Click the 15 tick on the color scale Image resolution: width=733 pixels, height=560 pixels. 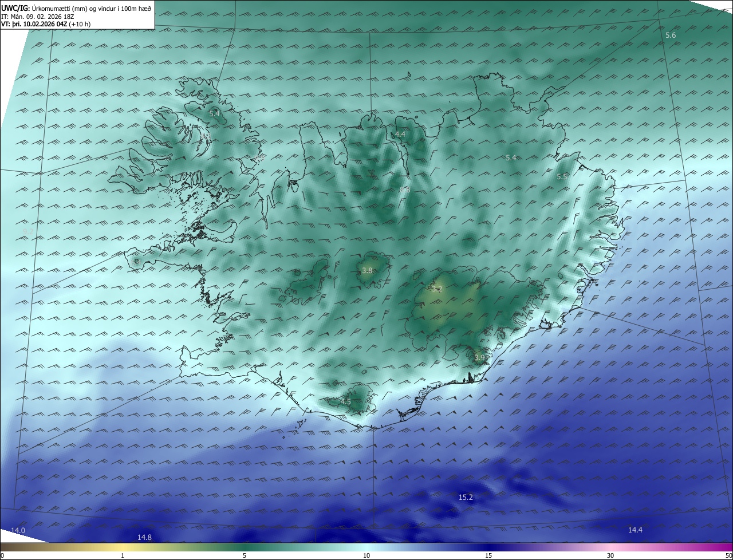(x=488, y=555)
